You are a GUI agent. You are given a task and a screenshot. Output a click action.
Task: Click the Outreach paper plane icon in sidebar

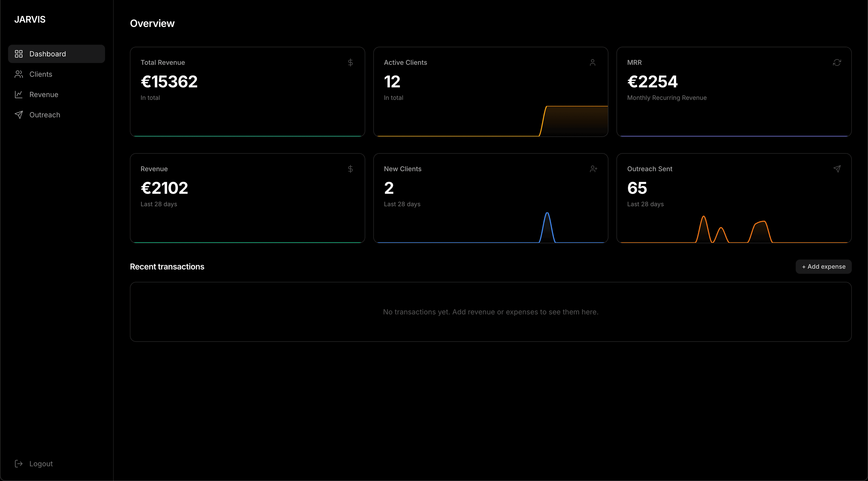point(19,115)
